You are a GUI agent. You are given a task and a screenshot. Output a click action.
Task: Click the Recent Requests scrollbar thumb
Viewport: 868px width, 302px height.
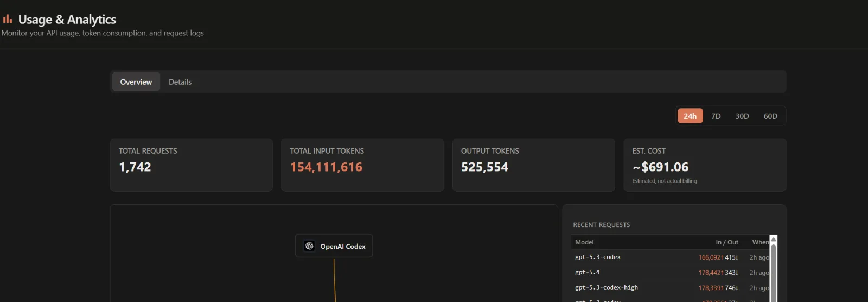click(x=774, y=272)
